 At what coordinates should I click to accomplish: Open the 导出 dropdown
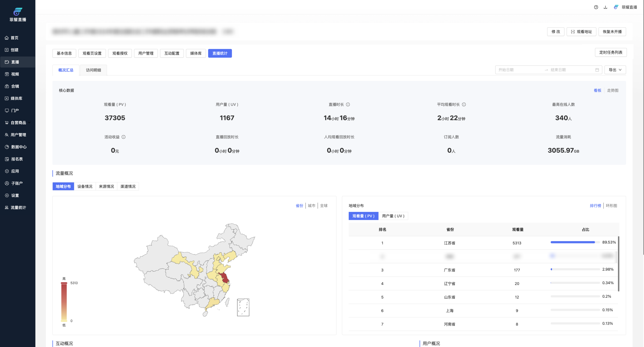point(615,70)
